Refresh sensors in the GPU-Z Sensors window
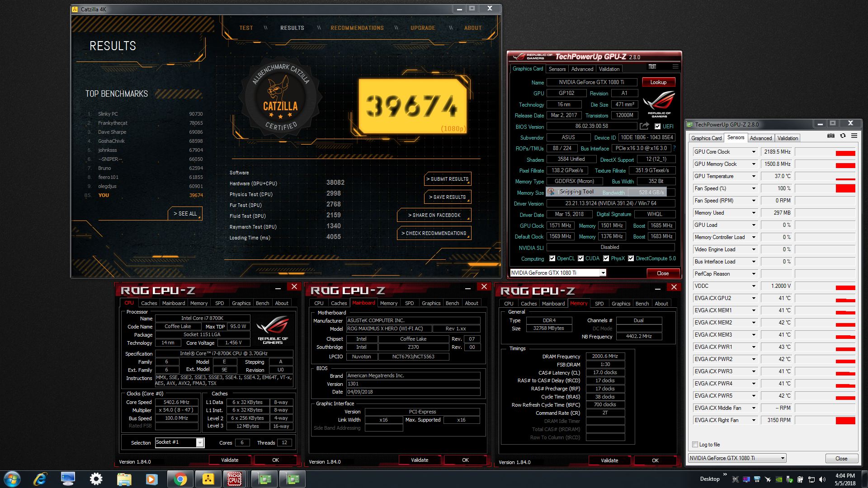The height and width of the screenshot is (488, 868). [843, 136]
